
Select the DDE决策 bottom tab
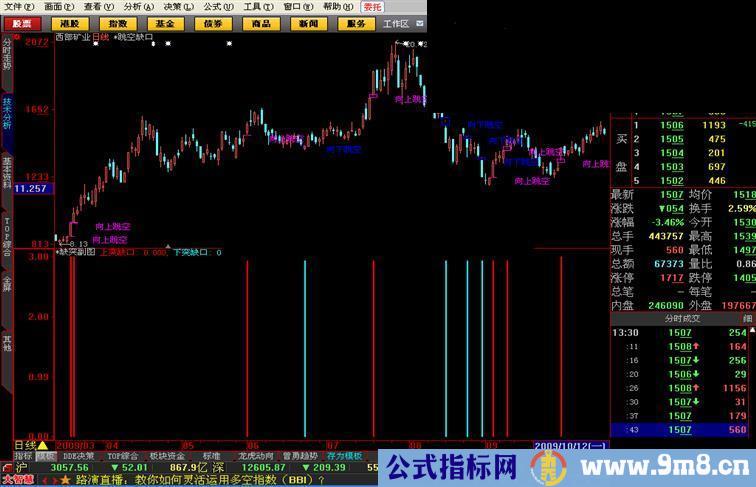pos(79,456)
